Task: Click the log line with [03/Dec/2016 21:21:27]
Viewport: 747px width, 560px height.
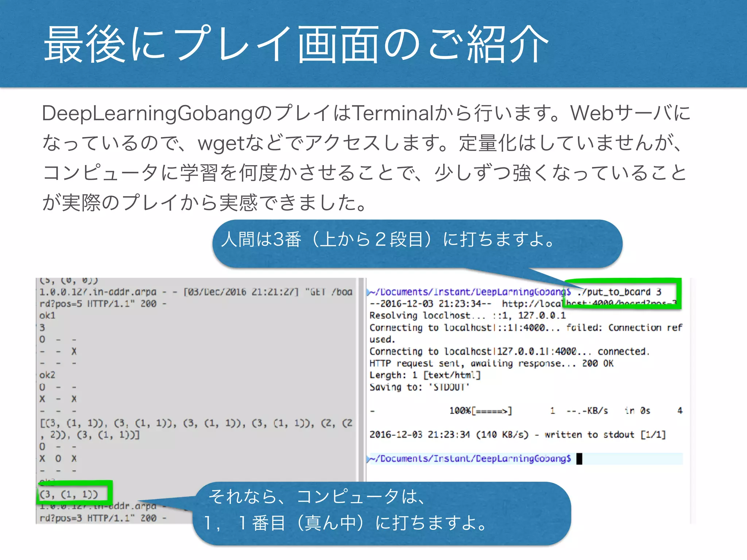Action: coord(196,292)
